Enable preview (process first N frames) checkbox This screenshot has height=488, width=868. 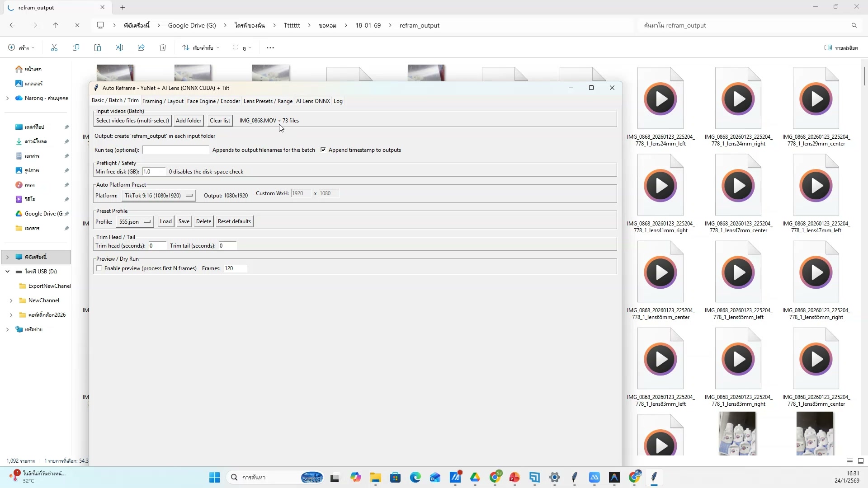(x=99, y=268)
